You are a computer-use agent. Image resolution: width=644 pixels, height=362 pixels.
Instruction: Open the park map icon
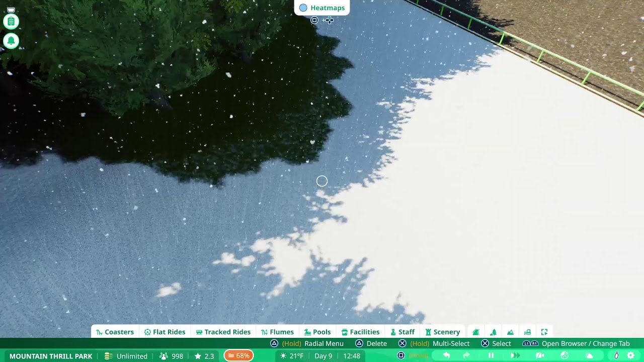coord(540,355)
